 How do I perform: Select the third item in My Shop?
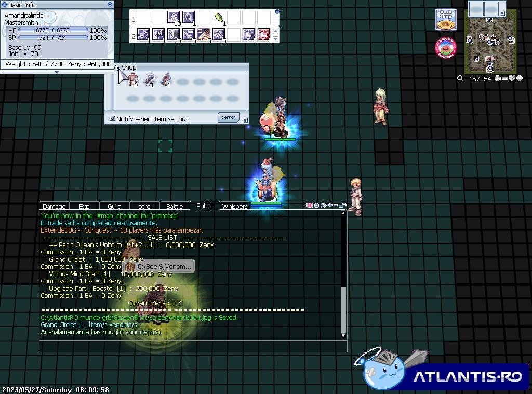[166, 80]
